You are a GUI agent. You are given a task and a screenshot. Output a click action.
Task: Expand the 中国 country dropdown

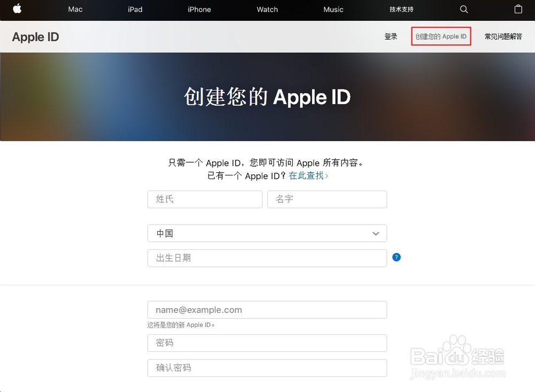[267, 233]
